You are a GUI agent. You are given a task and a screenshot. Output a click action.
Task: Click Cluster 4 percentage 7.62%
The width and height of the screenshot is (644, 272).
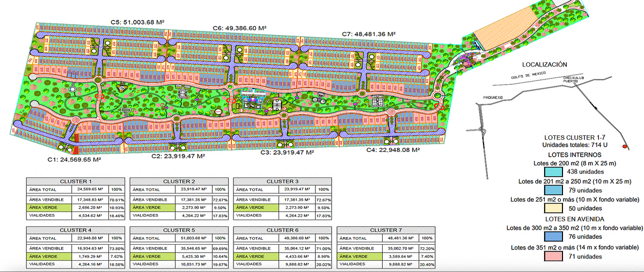click(116, 256)
